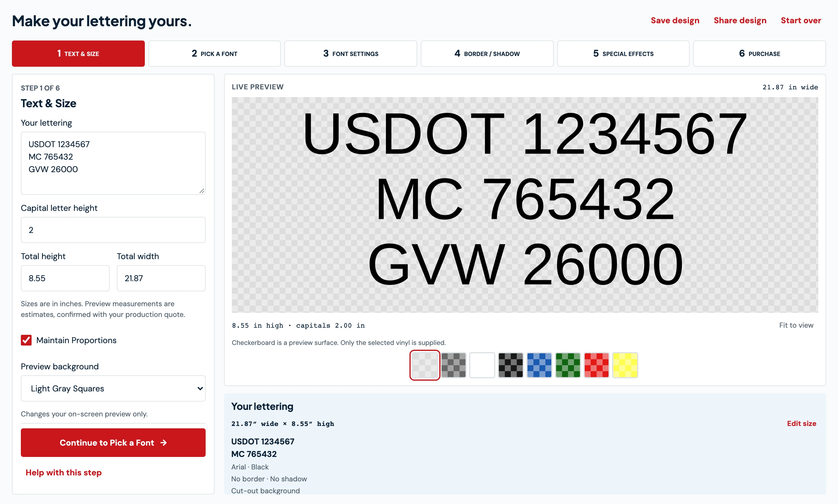Select blue squares background swatch
Viewport: 838px width, 504px height.
(x=539, y=365)
